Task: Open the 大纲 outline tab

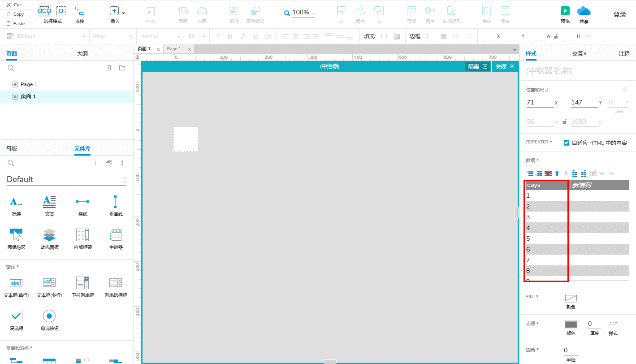Action: pyautogui.click(x=82, y=54)
